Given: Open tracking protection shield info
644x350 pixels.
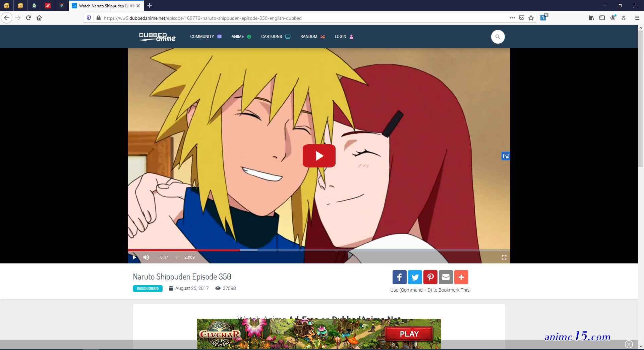Looking at the screenshot, I should 89,18.
